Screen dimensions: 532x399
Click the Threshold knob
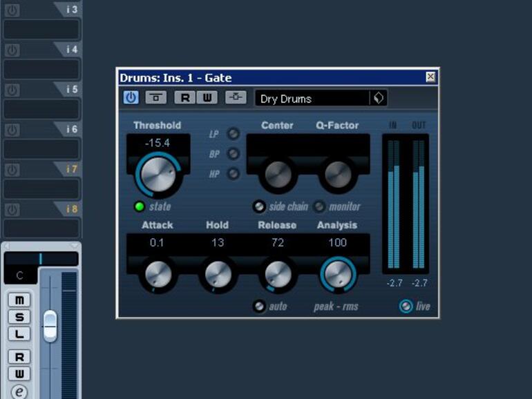point(158,173)
